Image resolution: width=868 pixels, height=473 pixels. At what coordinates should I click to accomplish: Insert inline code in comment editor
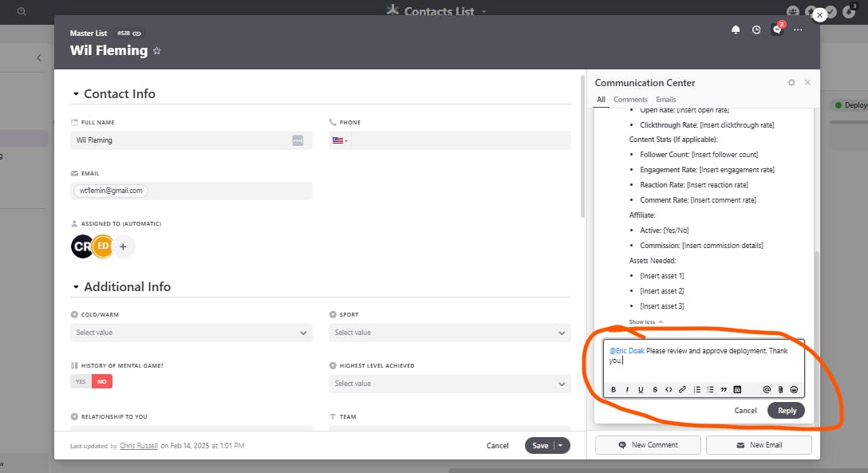669,389
